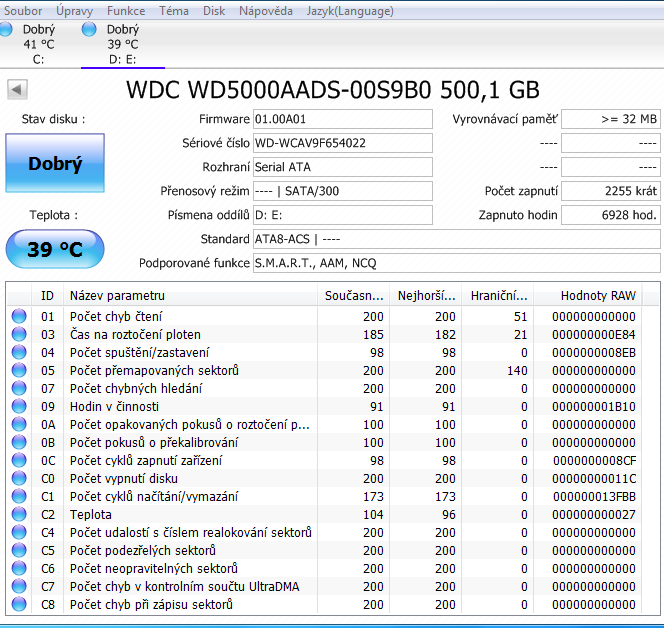Screen dimensions: 664x628
Task: Select the C: drive status orb
Action: click(x=5, y=30)
